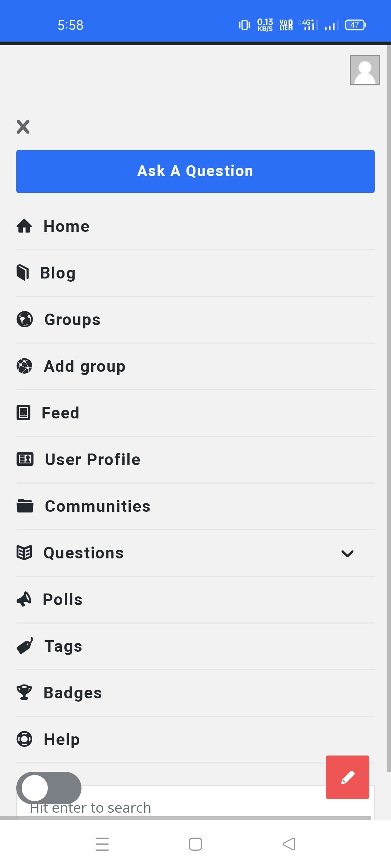391x868 pixels.
Task: Toggle the dark mode switch
Action: tap(49, 788)
